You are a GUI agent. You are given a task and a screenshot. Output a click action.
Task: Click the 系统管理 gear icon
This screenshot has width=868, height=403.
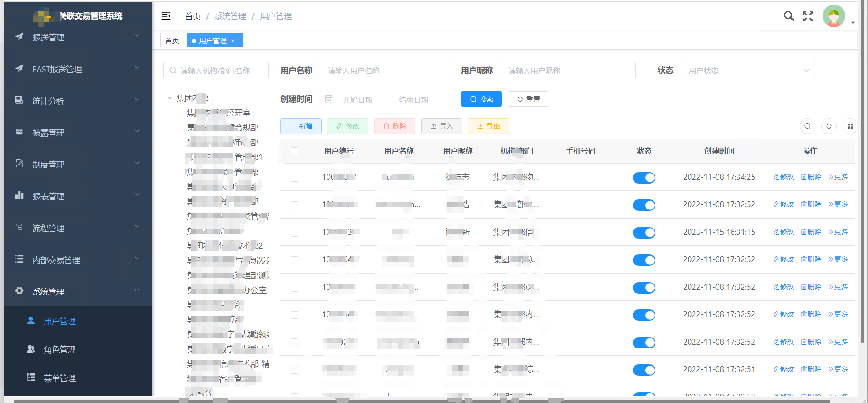(19, 291)
